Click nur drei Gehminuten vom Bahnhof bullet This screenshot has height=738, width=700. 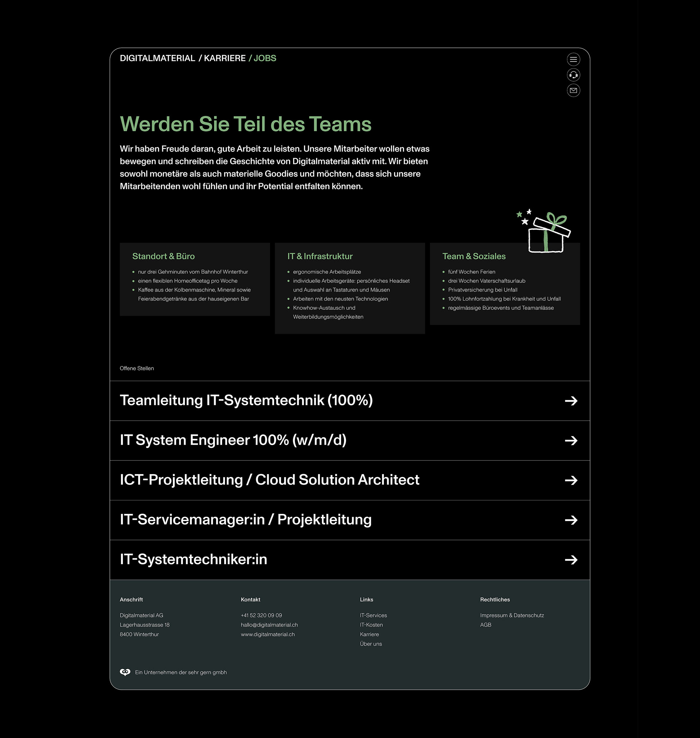(193, 272)
